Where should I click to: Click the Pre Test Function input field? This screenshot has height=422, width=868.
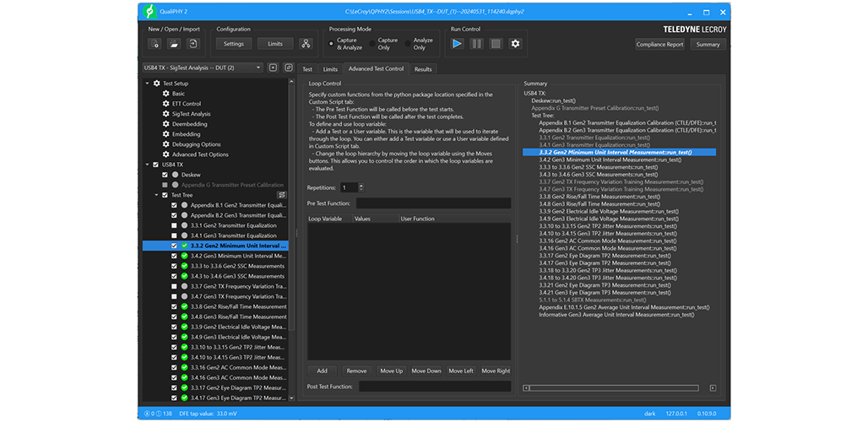tap(433, 203)
